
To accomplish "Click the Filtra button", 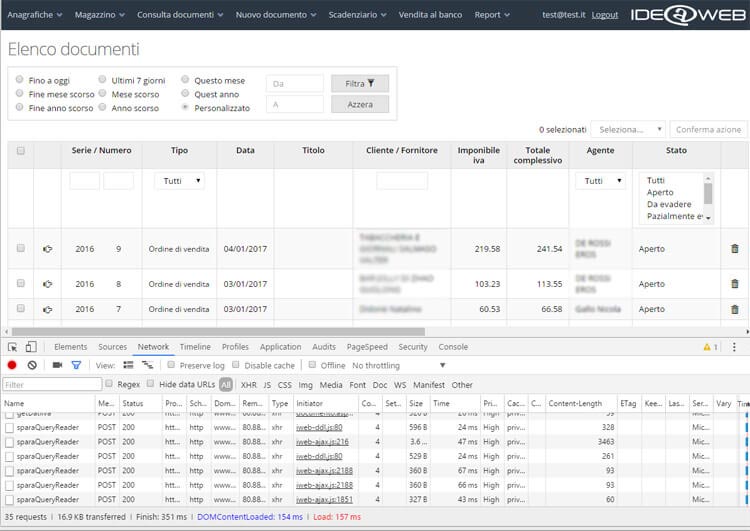I will click(360, 83).
